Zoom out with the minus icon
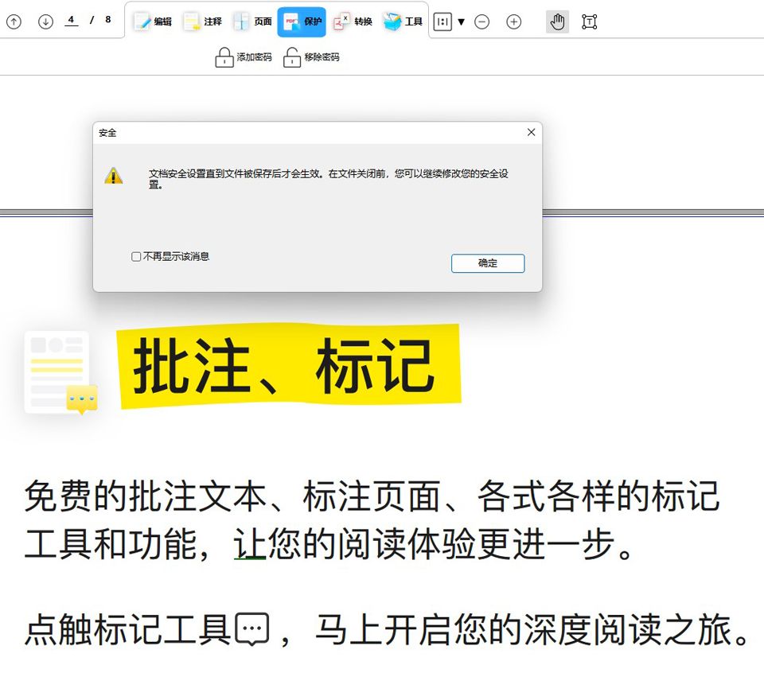This screenshot has width=764, height=700. 482,22
